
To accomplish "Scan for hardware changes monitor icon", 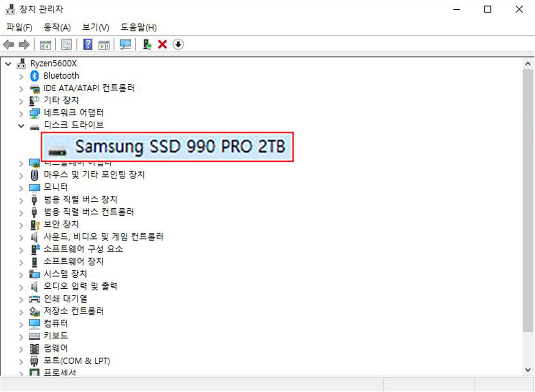I will tap(125, 44).
